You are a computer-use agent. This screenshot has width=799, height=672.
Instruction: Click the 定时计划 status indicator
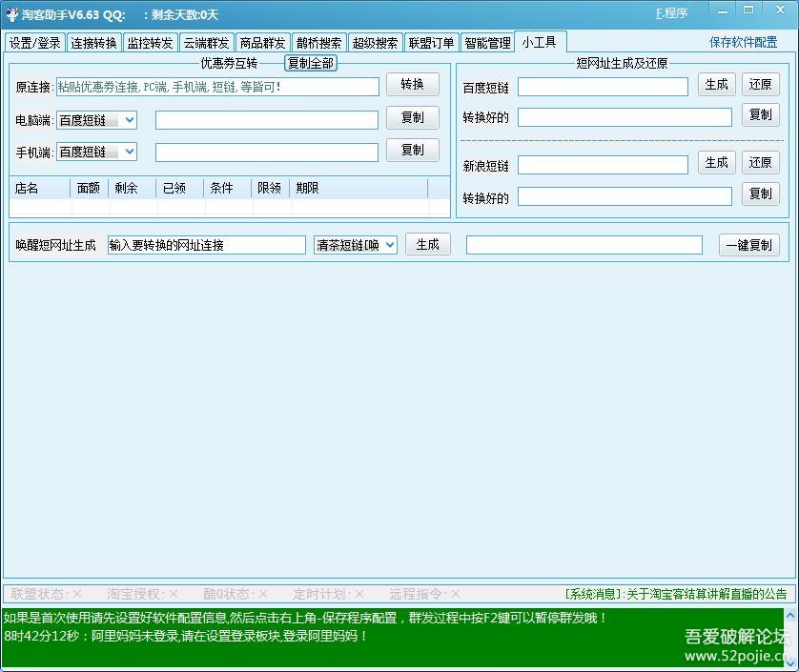coord(329,594)
